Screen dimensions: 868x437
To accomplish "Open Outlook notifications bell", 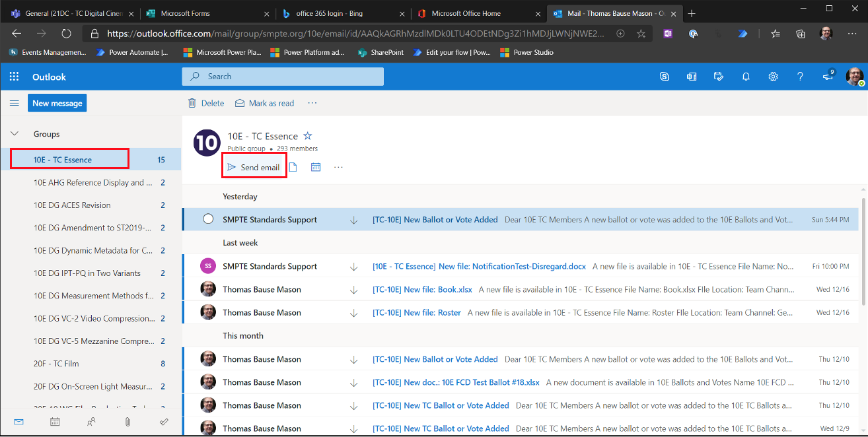I will (x=746, y=77).
